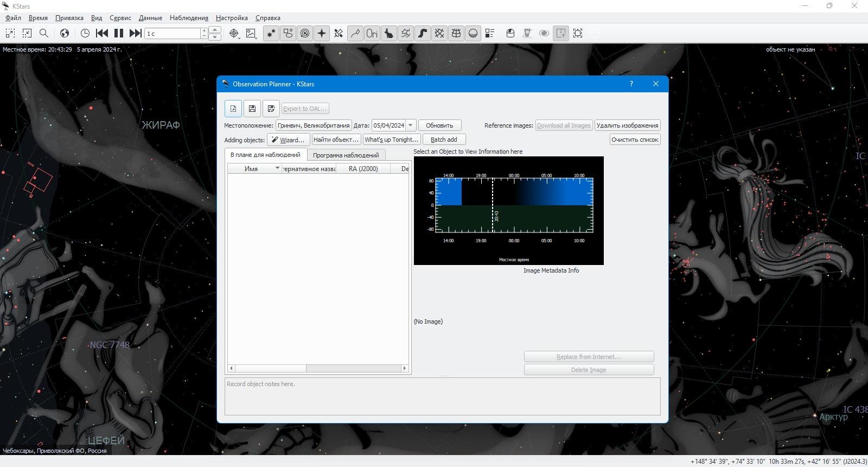Image resolution: width=868 pixels, height=467 pixels.
Task: Click the Record object notes field
Action: point(443,397)
